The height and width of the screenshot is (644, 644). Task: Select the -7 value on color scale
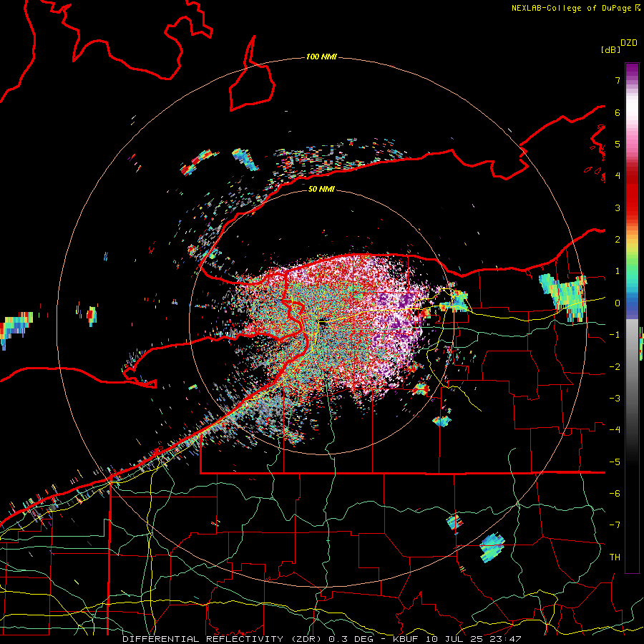coord(615,525)
